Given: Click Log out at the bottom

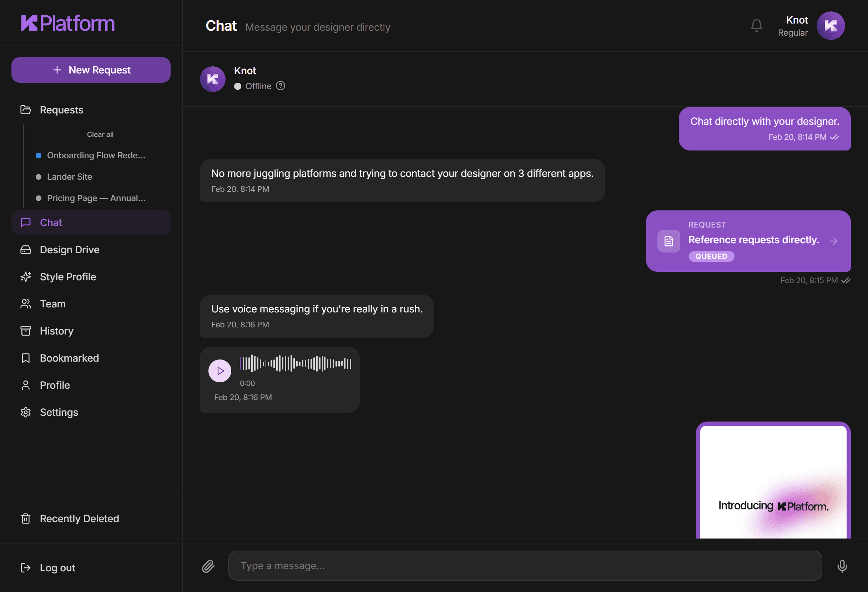Looking at the screenshot, I should click(x=57, y=568).
